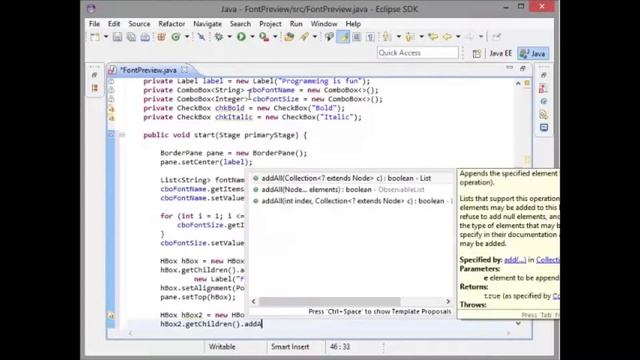Click the New Java Package icon
The width and height of the screenshot is (640, 360).
click(x=162, y=37)
